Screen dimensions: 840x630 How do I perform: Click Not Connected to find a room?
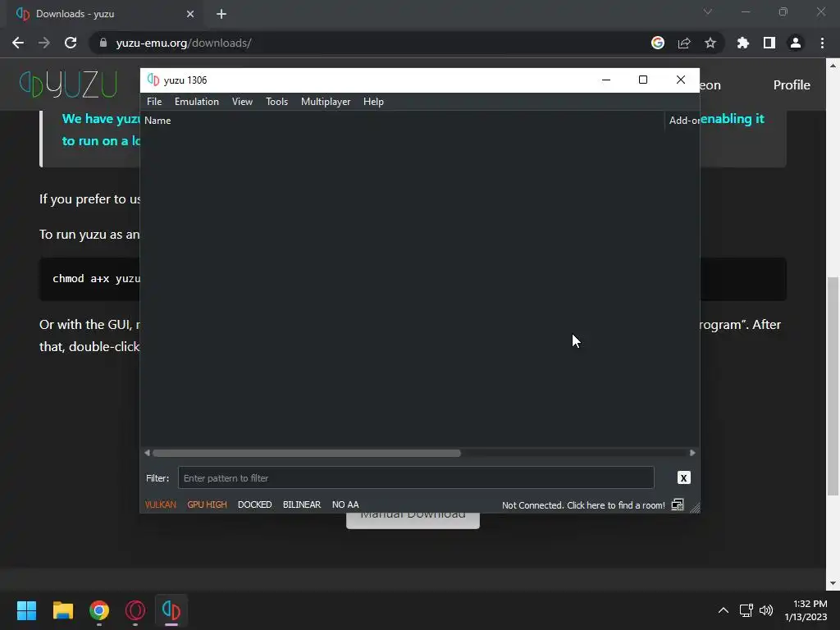coord(583,505)
